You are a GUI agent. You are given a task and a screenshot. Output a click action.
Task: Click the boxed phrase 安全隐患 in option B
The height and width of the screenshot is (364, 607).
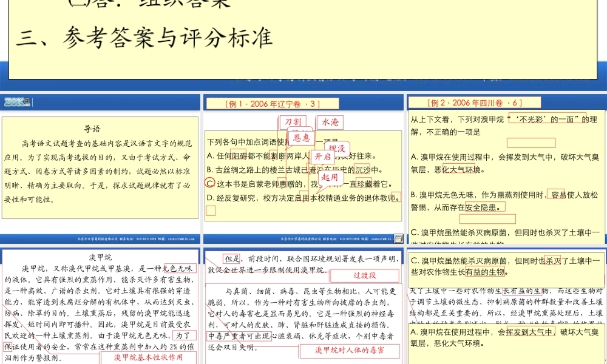tap(484, 207)
